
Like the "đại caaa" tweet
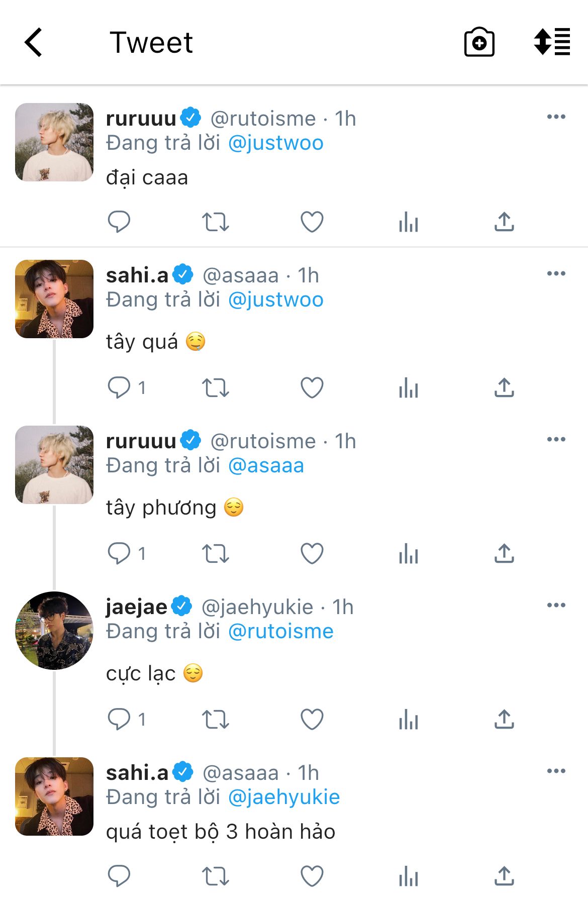pyautogui.click(x=312, y=222)
